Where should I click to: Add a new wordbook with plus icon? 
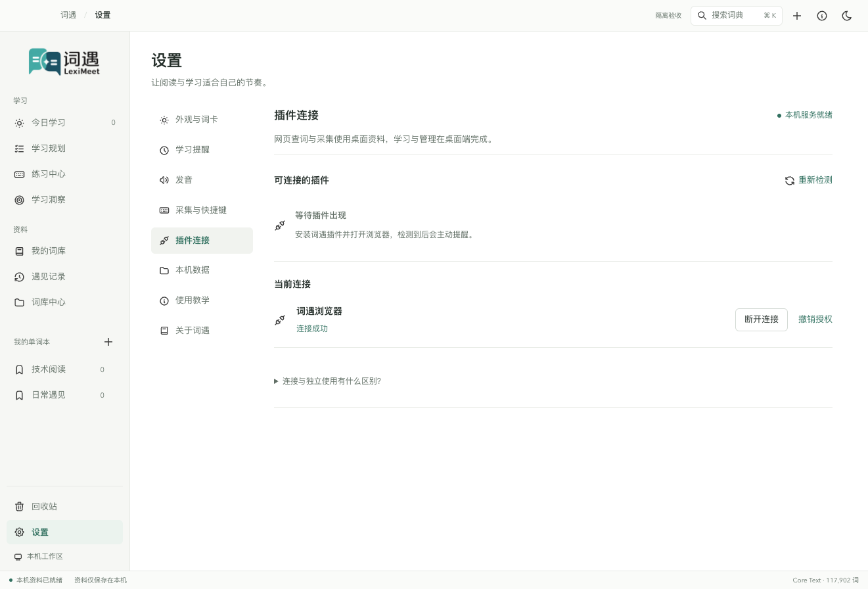pyautogui.click(x=108, y=342)
